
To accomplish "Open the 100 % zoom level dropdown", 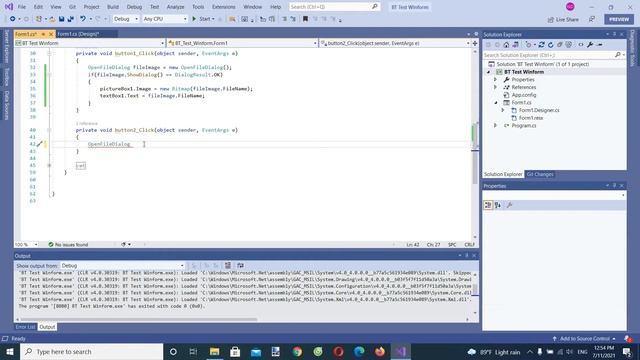I will 27,244.
